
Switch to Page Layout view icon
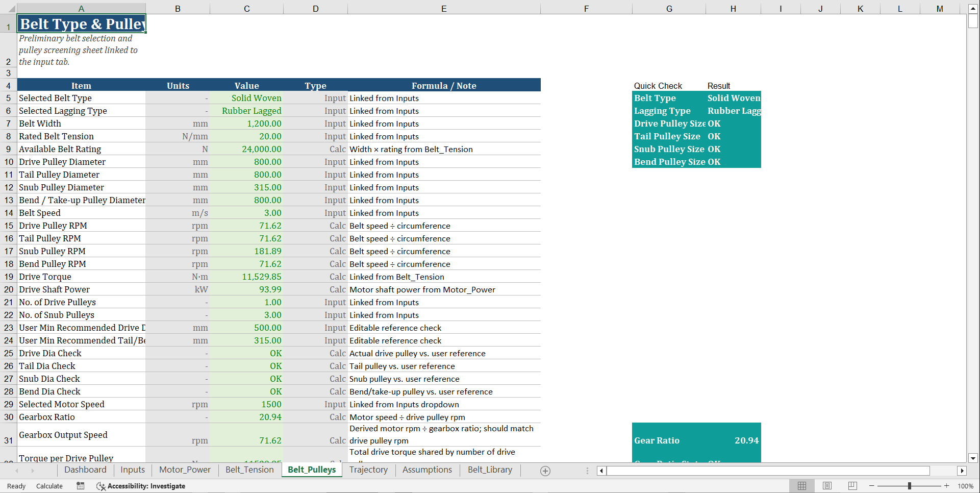(x=827, y=486)
